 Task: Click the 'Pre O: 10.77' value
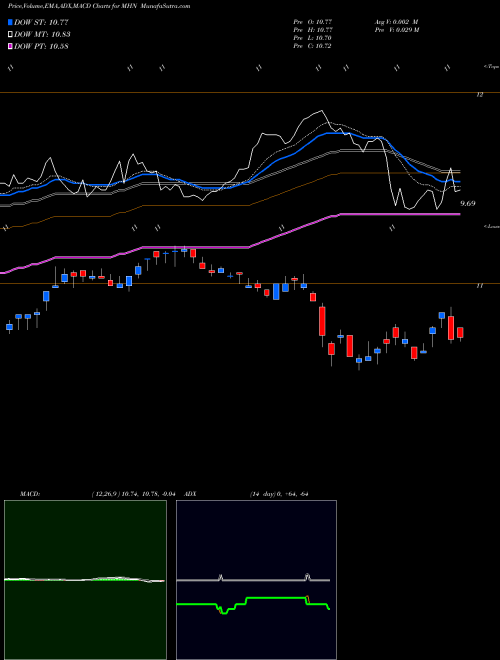pyautogui.click(x=313, y=22)
